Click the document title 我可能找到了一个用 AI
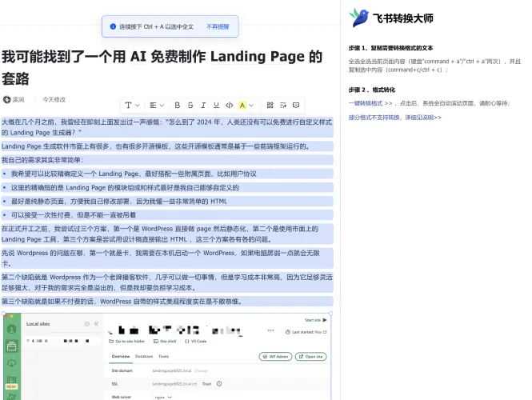This screenshot has width=532, height=400. pos(162,67)
